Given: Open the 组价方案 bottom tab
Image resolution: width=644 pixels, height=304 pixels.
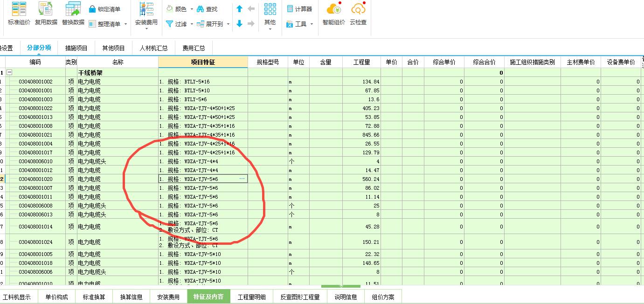Looking at the screenshot, I should [383, 297].
